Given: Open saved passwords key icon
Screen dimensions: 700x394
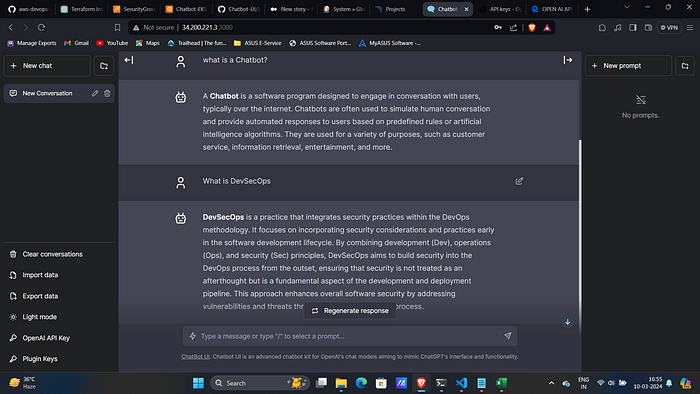Looking at the screenshot, I should (498, 28).
